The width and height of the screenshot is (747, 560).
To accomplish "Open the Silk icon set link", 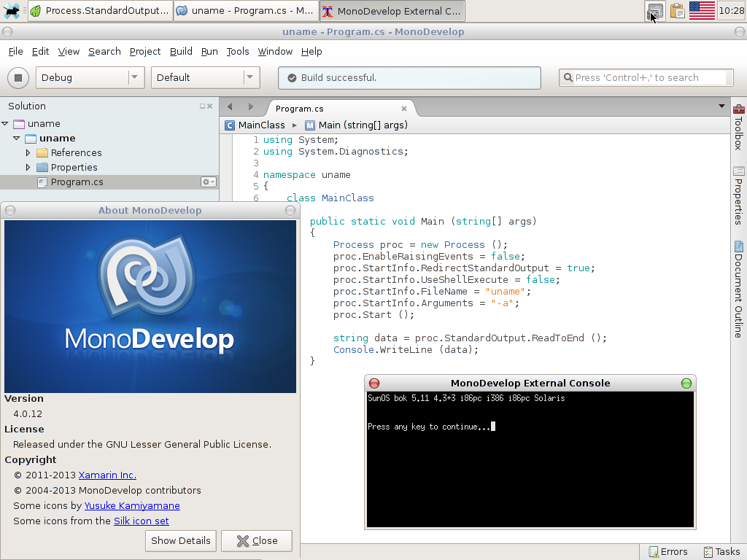I will point(141,521).
